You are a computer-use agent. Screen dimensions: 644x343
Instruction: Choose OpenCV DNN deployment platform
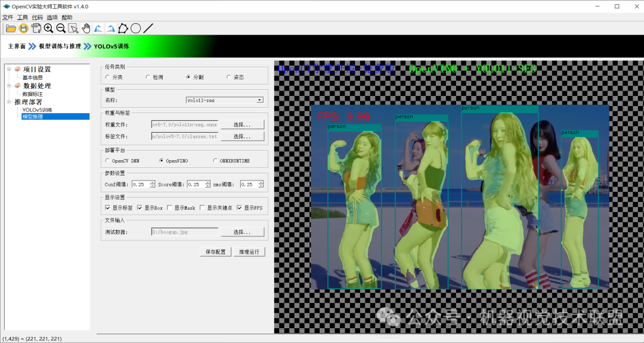107,161
